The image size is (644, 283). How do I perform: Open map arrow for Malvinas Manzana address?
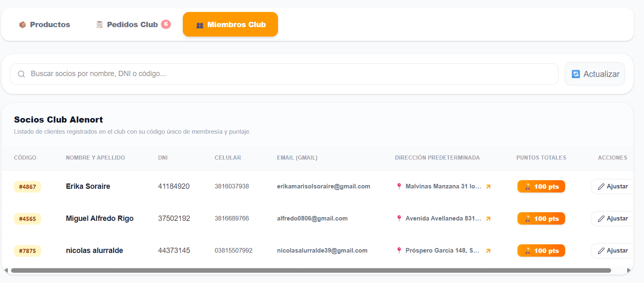pos(488,186)
